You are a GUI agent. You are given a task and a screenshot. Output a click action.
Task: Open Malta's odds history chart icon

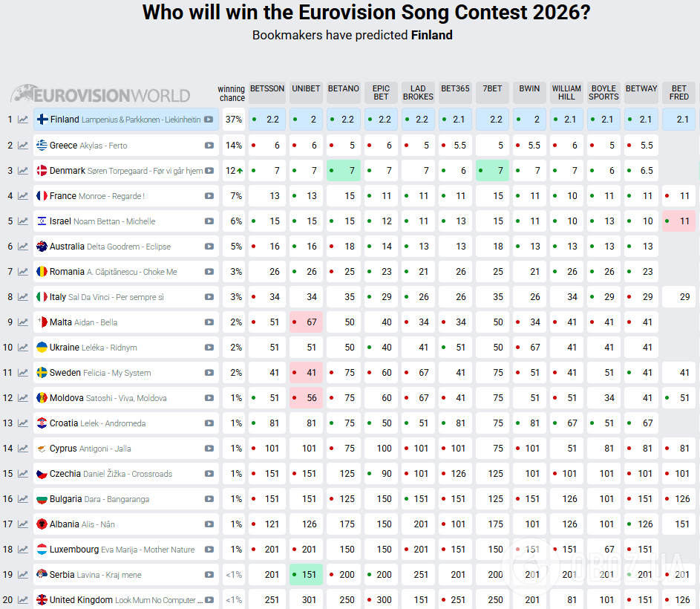click(23, 322)
